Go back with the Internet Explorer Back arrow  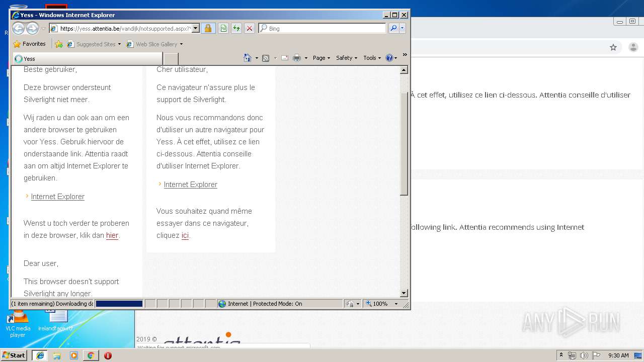point(18,28)
